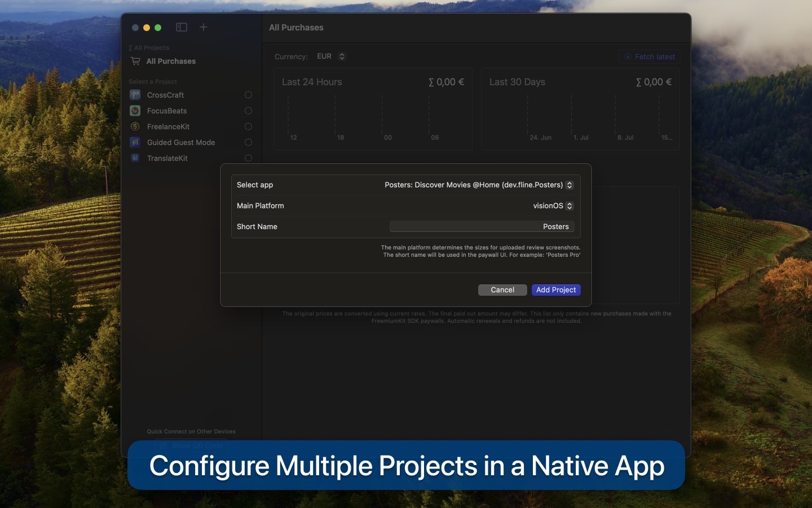
Task: Click the CrossCraft app icon
Action: point(135,95)
